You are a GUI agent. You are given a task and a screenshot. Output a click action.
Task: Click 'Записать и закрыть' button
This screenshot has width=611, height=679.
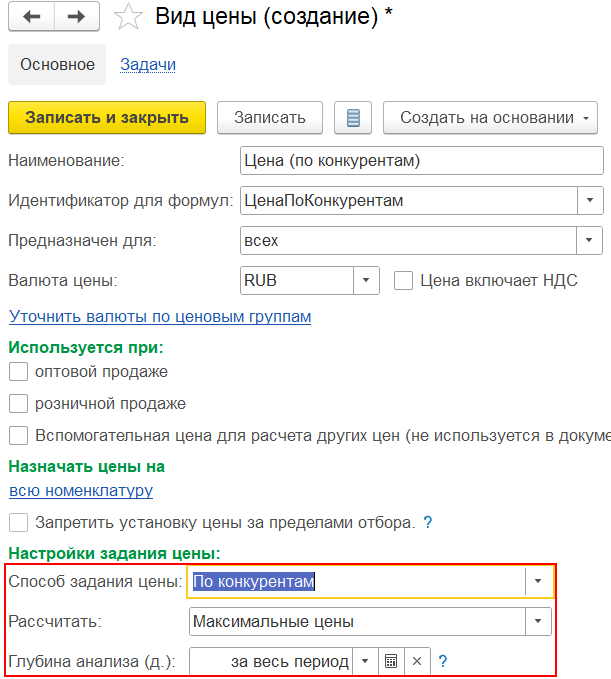point(107,118)
